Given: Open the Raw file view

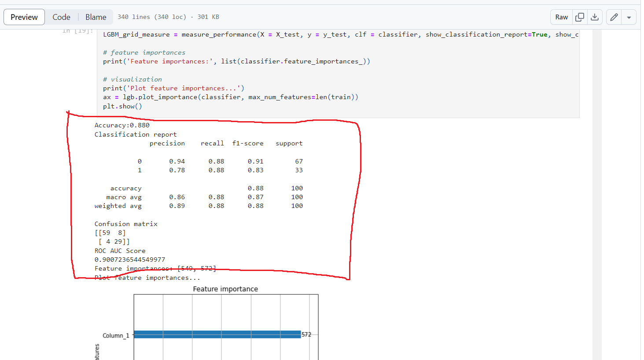Looking at the screenshot, I should click(x=561, y=17).
